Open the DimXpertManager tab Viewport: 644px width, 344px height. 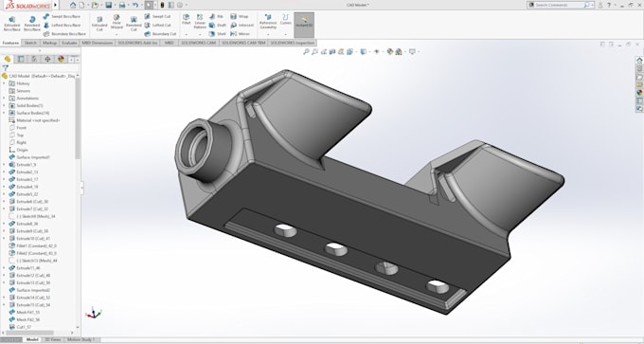click(47, 59)
